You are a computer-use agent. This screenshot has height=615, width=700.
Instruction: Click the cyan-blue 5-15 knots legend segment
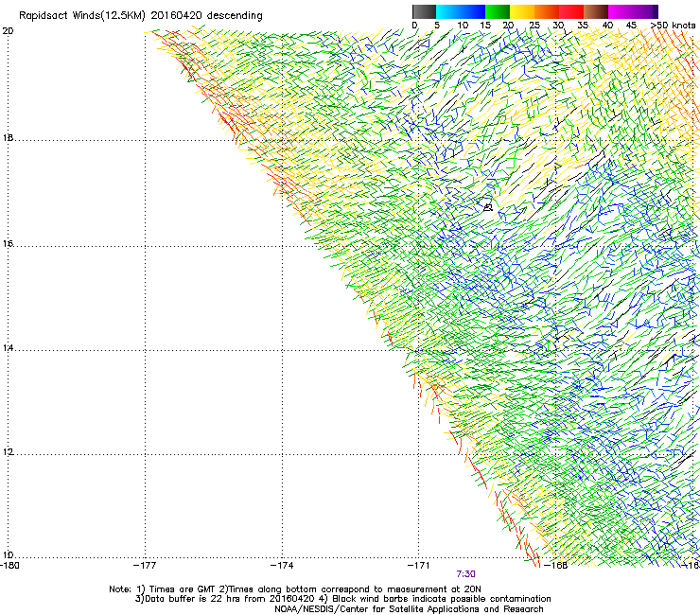(461, 11)
